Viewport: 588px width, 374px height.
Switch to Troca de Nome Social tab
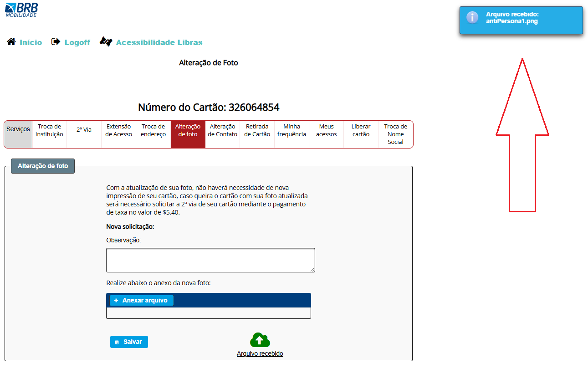pos(396,134)
